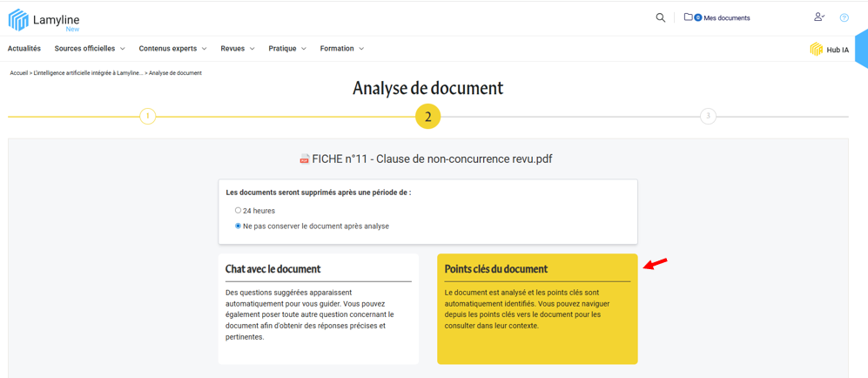Click the Analyse de document heading
868x378 pixels.
coord(428,89)
